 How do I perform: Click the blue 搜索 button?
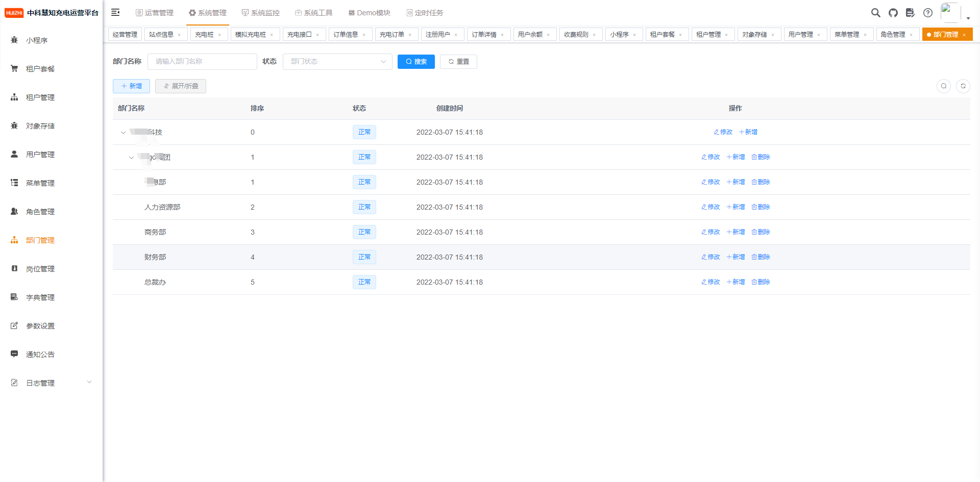pyautogui.click(x=416, y=61)
